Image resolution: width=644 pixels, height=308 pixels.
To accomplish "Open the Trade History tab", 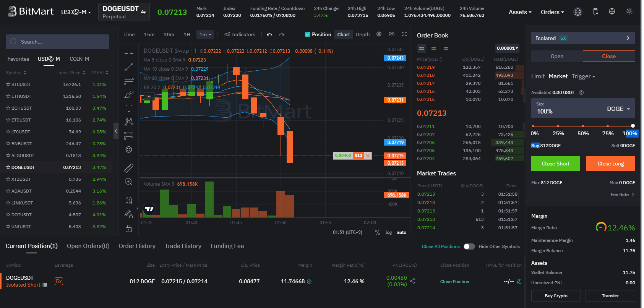I will [183, 246].
